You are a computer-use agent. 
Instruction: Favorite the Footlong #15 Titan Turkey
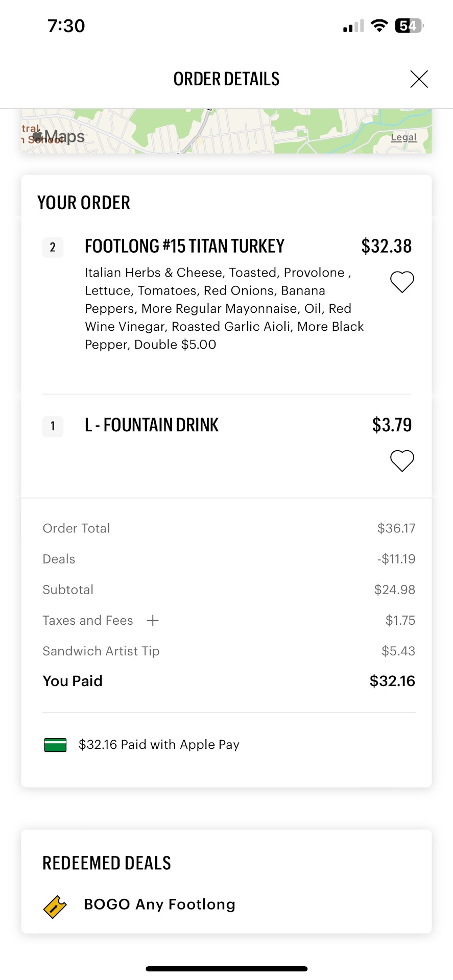(x=402, y=282)
